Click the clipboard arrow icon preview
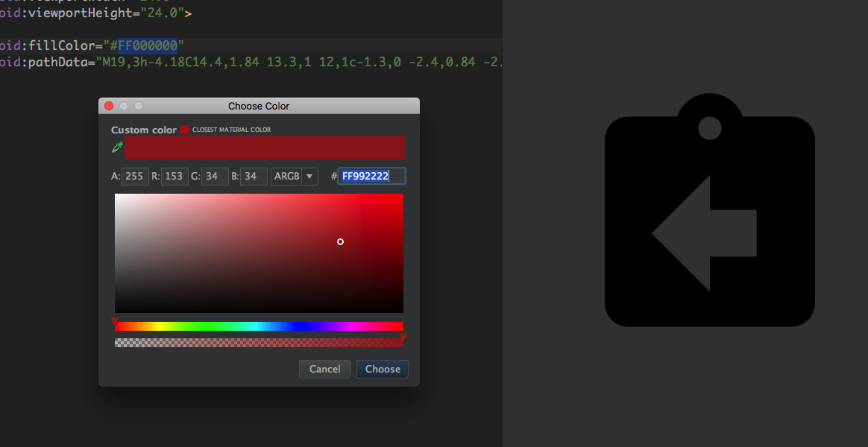The image size is (868, 447). coord(710,210)
